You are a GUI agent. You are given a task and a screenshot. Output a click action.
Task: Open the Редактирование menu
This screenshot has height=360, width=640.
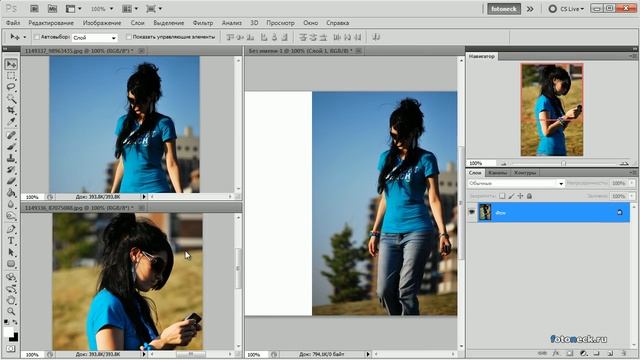coord(51,23)
